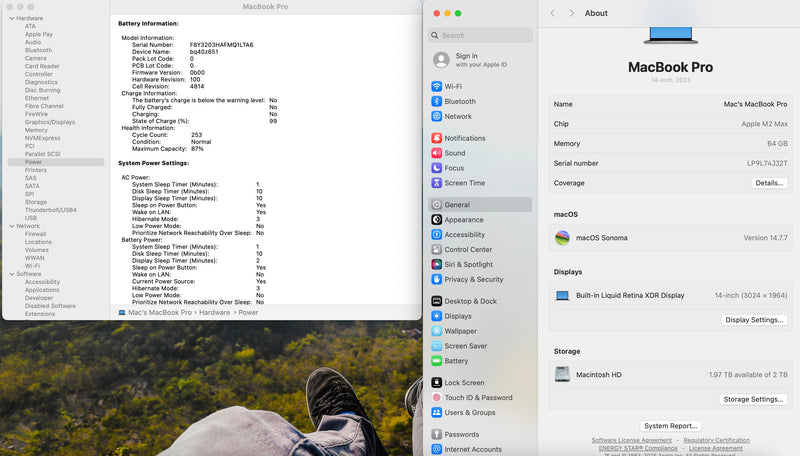
Task: Select Sound in the settings sidebar
Action: pos(480,153)
